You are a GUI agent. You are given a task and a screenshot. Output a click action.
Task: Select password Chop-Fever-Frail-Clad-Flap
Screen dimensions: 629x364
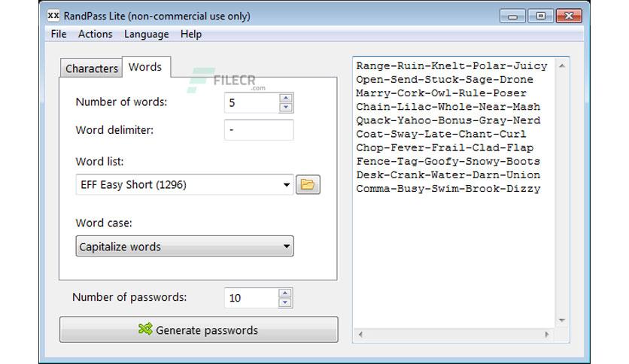click(445, 147)
